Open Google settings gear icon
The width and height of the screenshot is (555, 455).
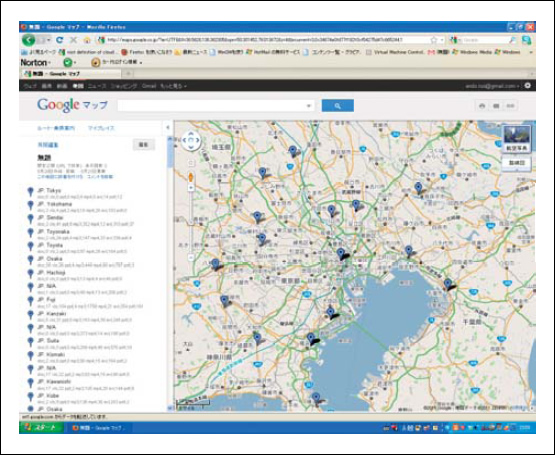527,86
